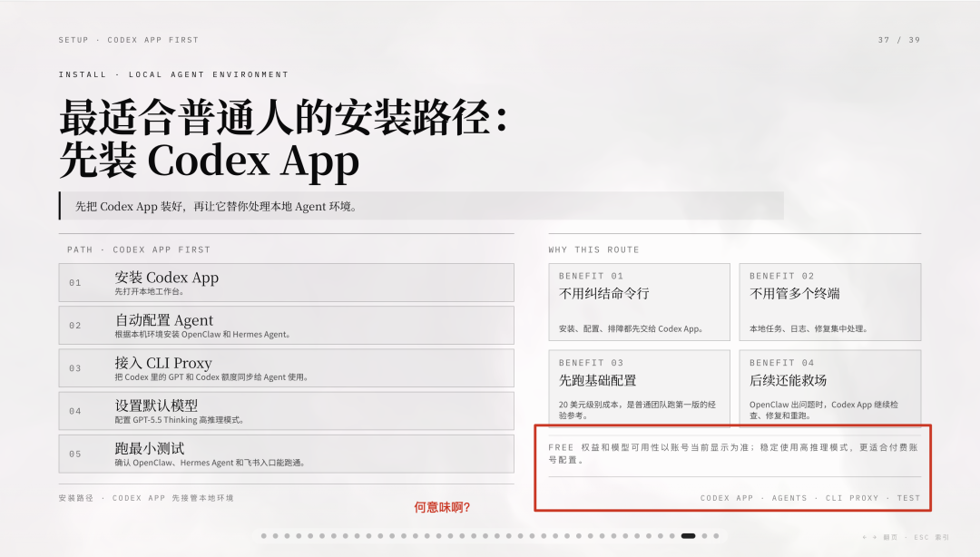Click footer 安装路径 · CODEX APP 先接管本地环境

click(x=146, y=498)
